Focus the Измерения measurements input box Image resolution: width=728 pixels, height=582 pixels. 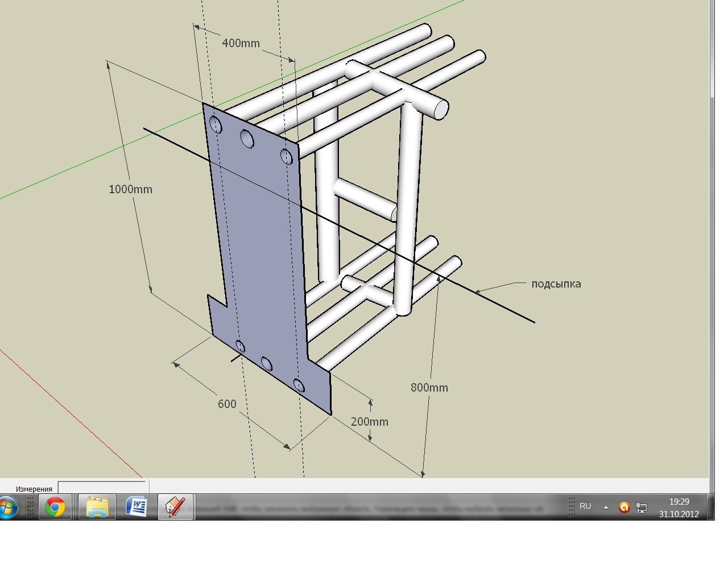point(102,488)
